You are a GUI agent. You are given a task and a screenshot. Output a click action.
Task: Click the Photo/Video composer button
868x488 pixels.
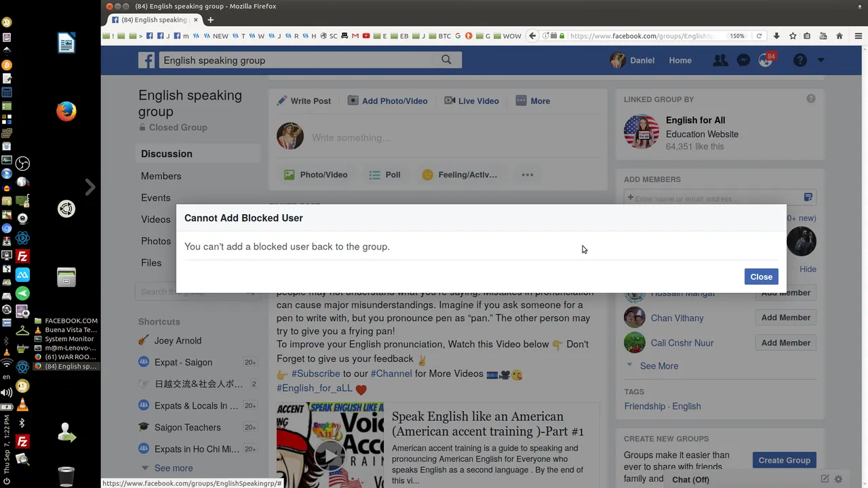pyautogui.click(x=315, y=175)
